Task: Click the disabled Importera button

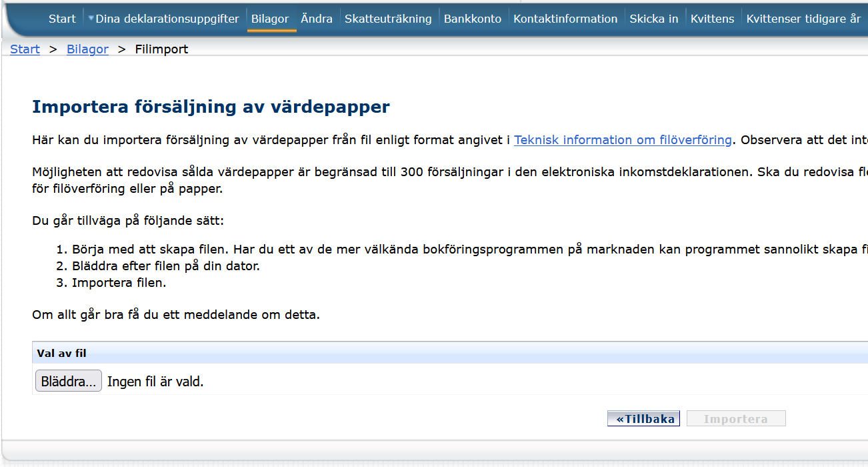Action: [736, 418]
